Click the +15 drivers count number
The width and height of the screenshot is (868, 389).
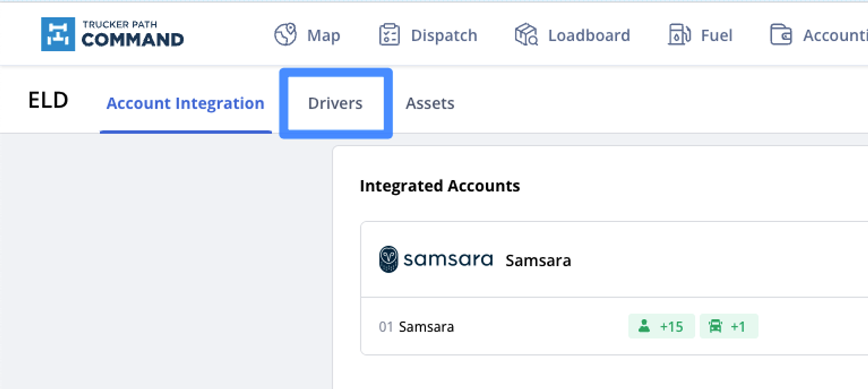click(671, 327)
